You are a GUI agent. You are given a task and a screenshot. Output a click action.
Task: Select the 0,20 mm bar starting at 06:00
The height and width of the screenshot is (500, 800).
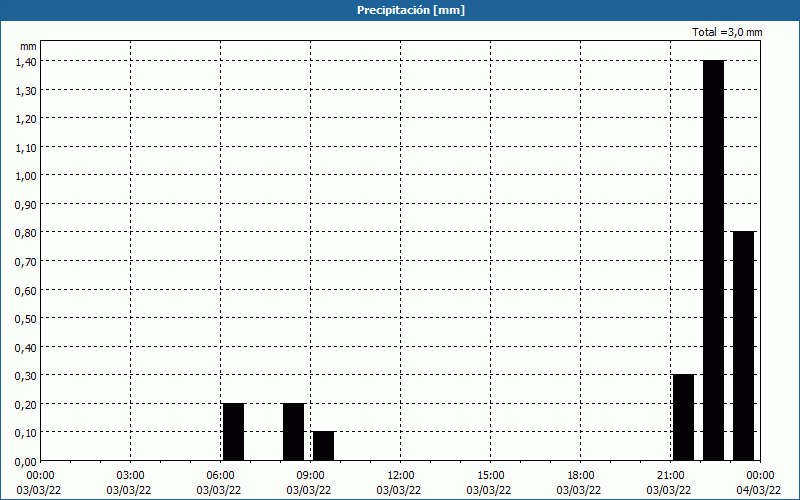coord(234,432)
